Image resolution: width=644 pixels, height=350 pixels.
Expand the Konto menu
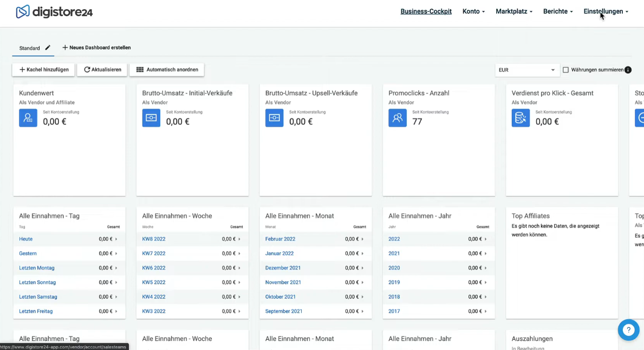coord(473,11)
